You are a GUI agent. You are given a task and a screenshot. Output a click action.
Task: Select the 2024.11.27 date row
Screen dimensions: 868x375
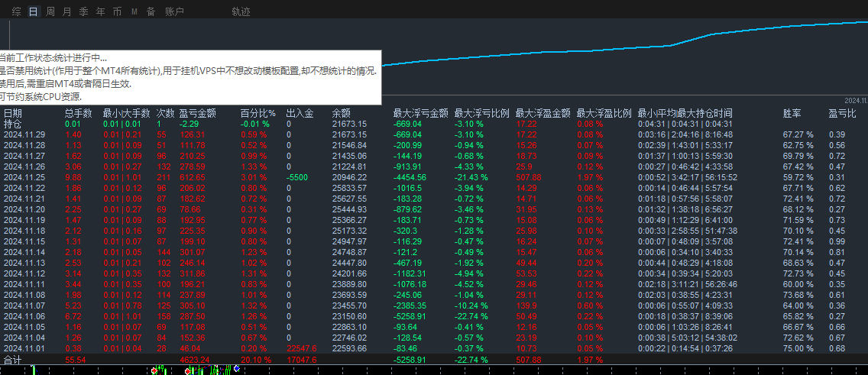[25, 156]
